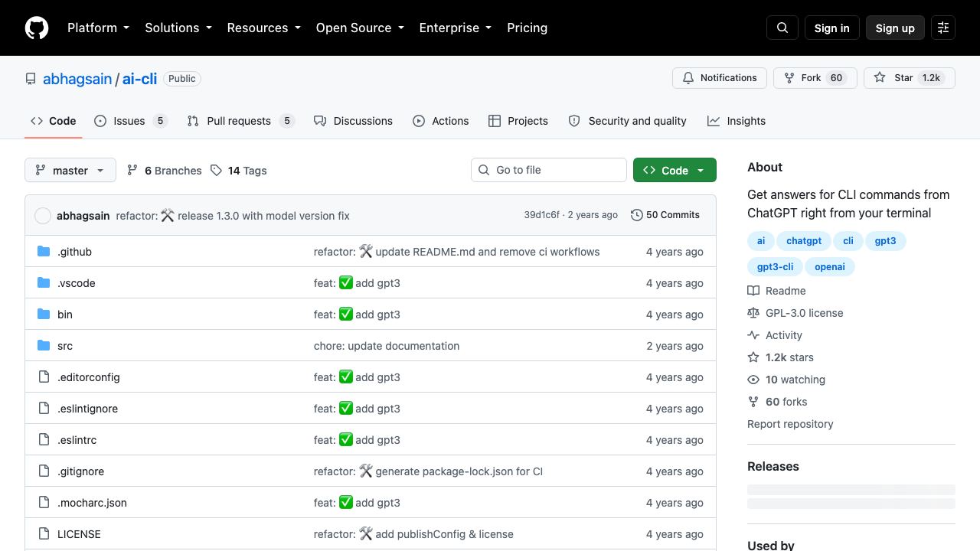This screenshot has width=980, height=551.
Task: Open the Projects tab
Action: pos(518,121)
